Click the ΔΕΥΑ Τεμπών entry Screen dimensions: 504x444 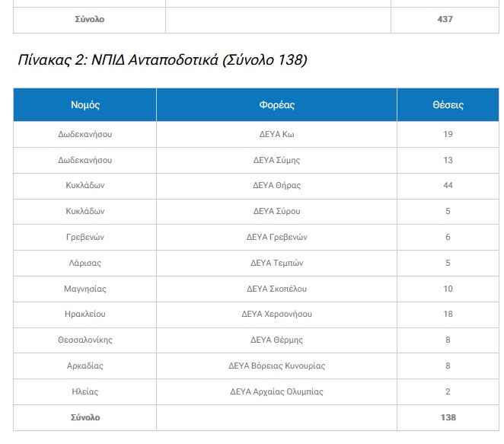click(276, 263)
